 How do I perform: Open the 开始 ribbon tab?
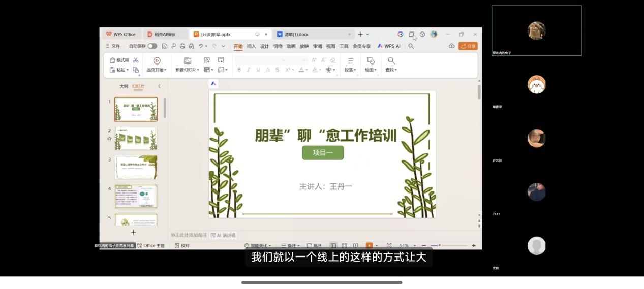tap(238, 46)
